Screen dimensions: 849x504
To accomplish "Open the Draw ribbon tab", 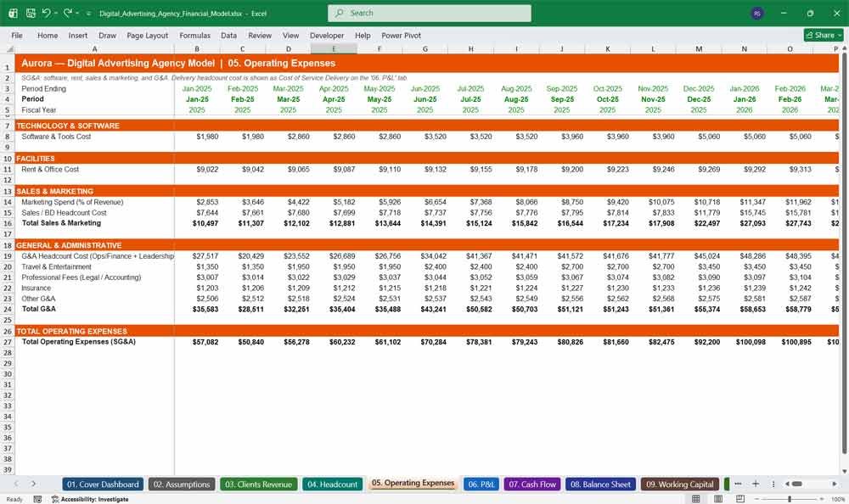I will (x=107, y=35).
